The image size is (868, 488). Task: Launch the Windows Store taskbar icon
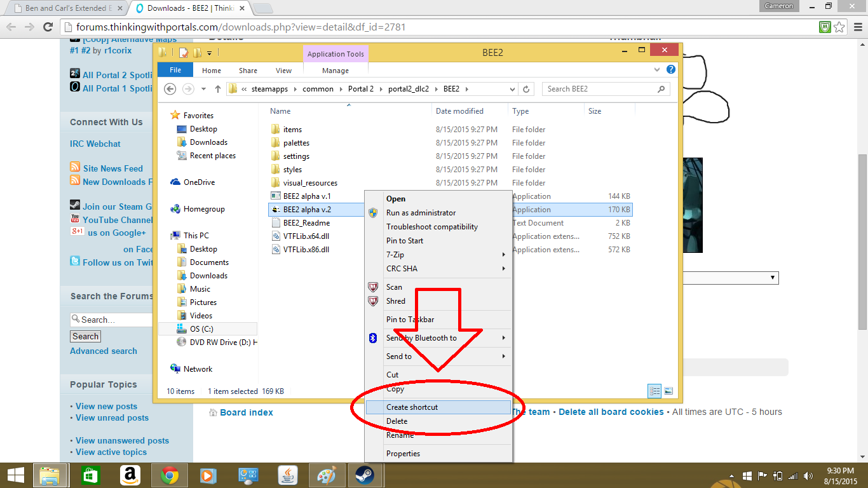pyautogui.click(x=90, y=475)
